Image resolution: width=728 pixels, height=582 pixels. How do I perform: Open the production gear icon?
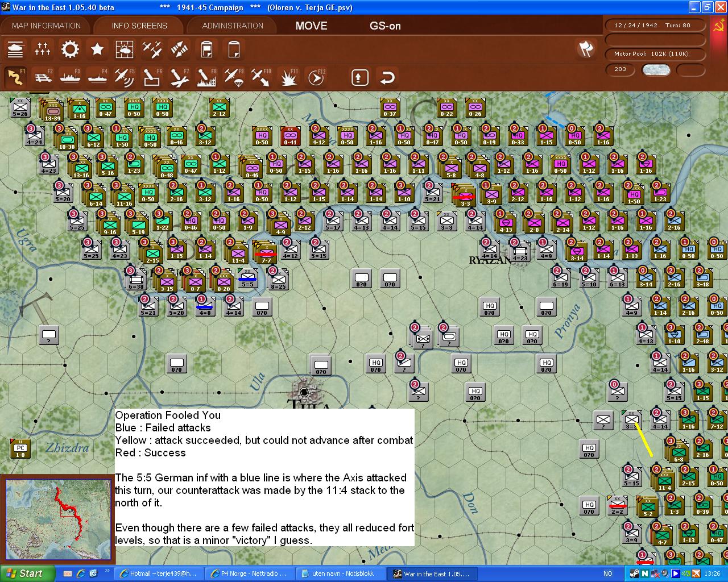click(70, 49)
